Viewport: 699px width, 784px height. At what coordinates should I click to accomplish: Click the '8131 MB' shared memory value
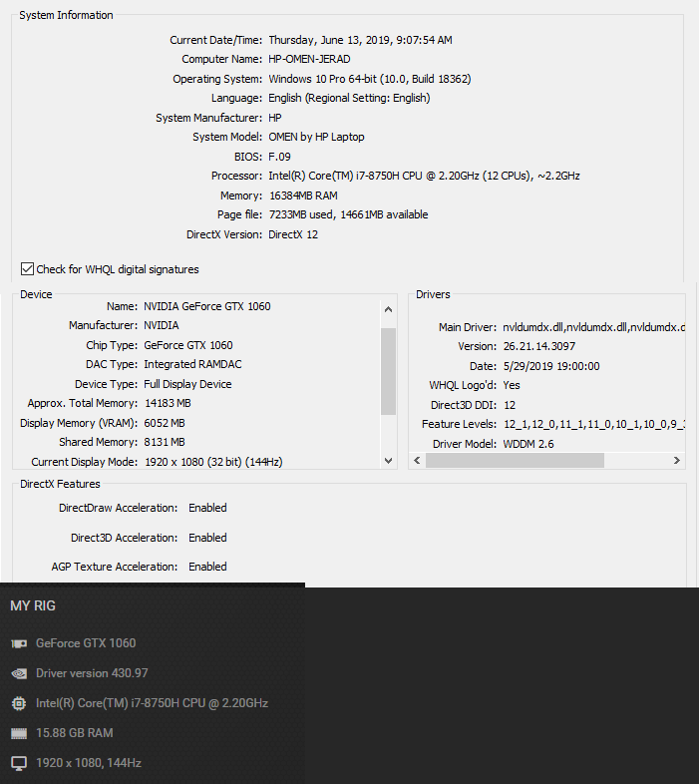tap(164, 443)
